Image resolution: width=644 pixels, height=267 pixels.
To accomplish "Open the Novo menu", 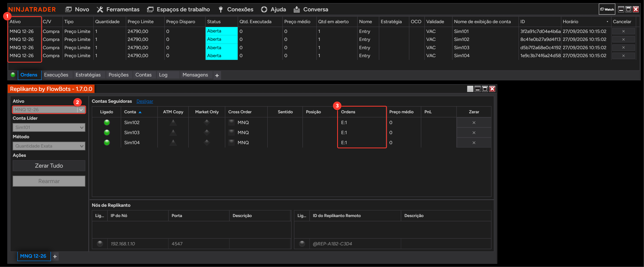I will pyautogui.click(x=77, y=9).
